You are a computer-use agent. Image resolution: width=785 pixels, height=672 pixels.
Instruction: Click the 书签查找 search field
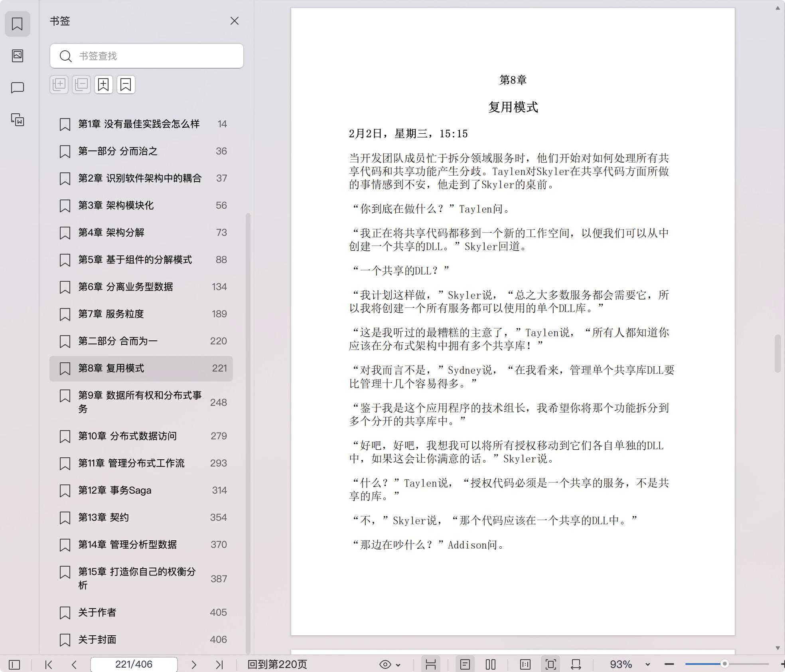[147, 56]
